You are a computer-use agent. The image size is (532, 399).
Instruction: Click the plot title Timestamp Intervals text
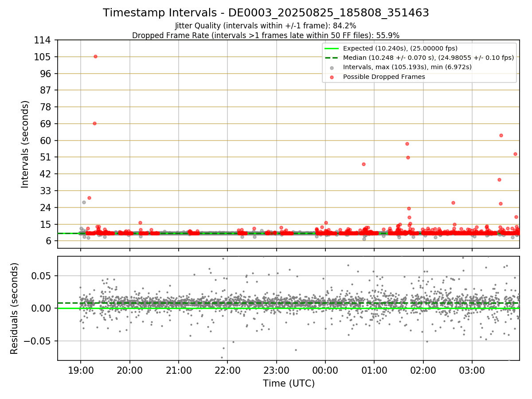click(x=266, y=13)
